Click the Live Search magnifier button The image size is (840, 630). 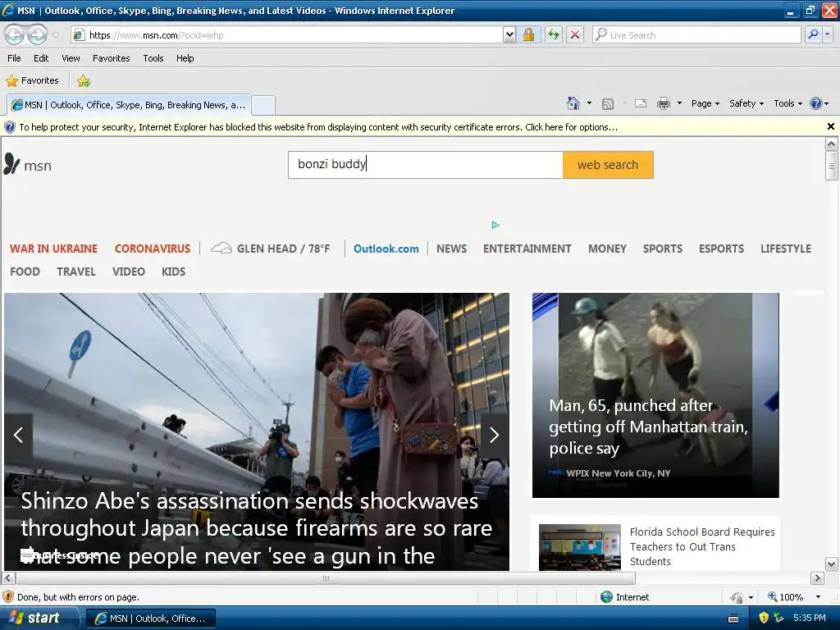pos(813,35)
